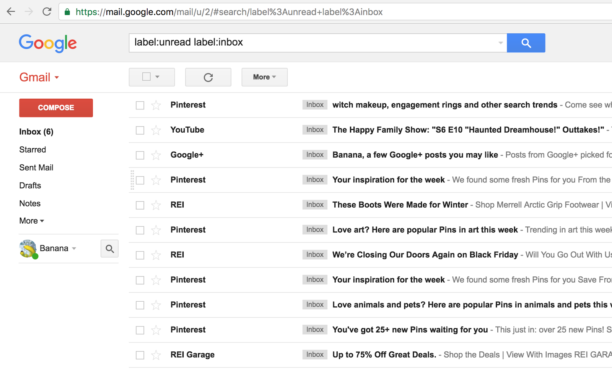Open the More actions dropdown
Image resolution: width=612 pixels, height=369 pixels.
pyautogui.click(x=264, y=77)
